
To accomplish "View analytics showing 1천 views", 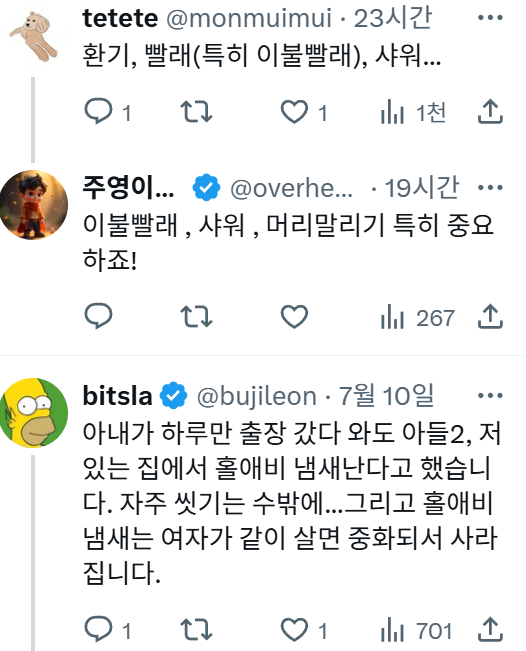I will 413,112.
